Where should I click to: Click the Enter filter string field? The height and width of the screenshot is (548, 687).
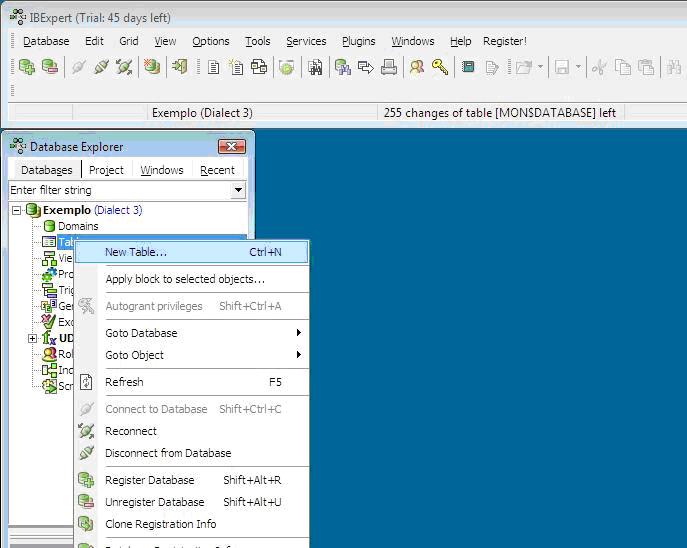pyautogui.click(x=118, y=190)
